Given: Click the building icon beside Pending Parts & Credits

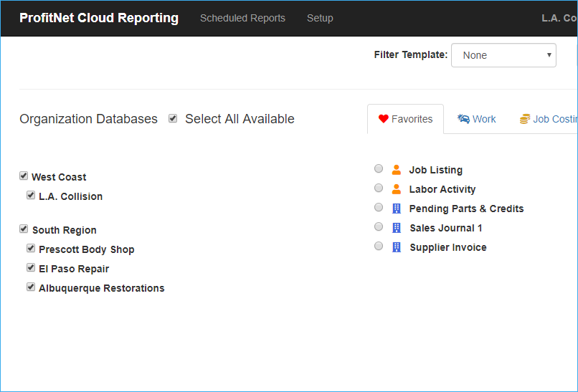Looking at the screenshot, I should [x=397, y=209].
